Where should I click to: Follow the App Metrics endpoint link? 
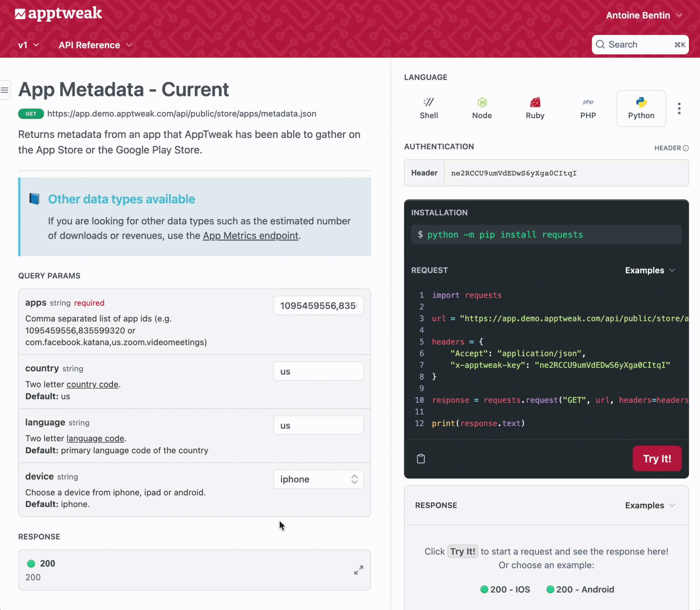(x=250, y=236)
